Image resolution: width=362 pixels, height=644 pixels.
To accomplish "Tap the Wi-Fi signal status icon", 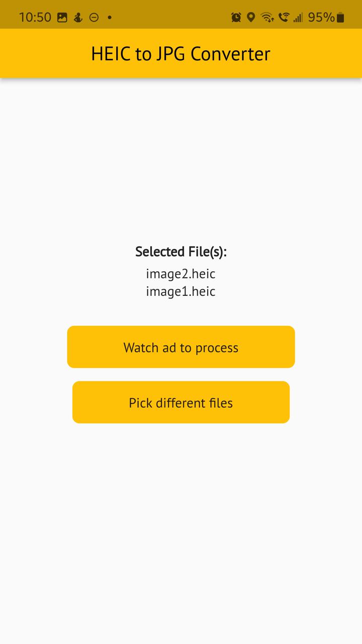I will pyautogui.click(x=267, y=18).
